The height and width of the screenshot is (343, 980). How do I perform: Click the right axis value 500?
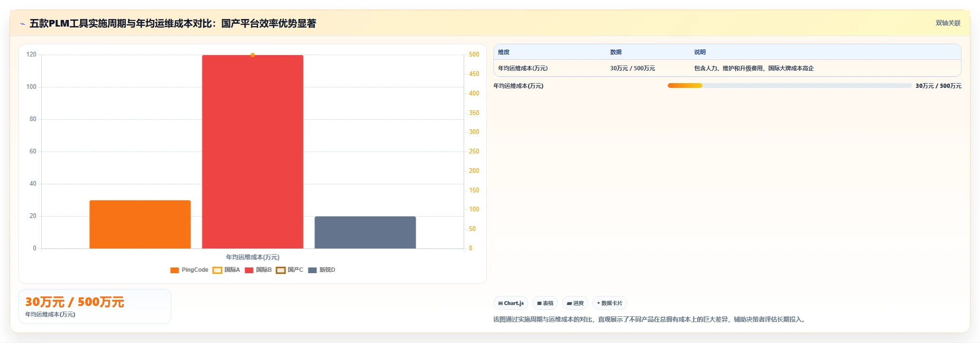point(474,55)
